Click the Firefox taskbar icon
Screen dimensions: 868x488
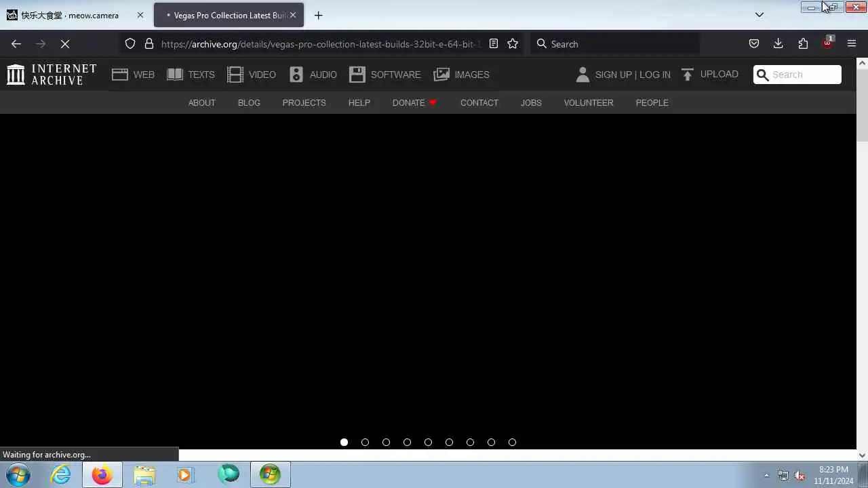[102, 475]
